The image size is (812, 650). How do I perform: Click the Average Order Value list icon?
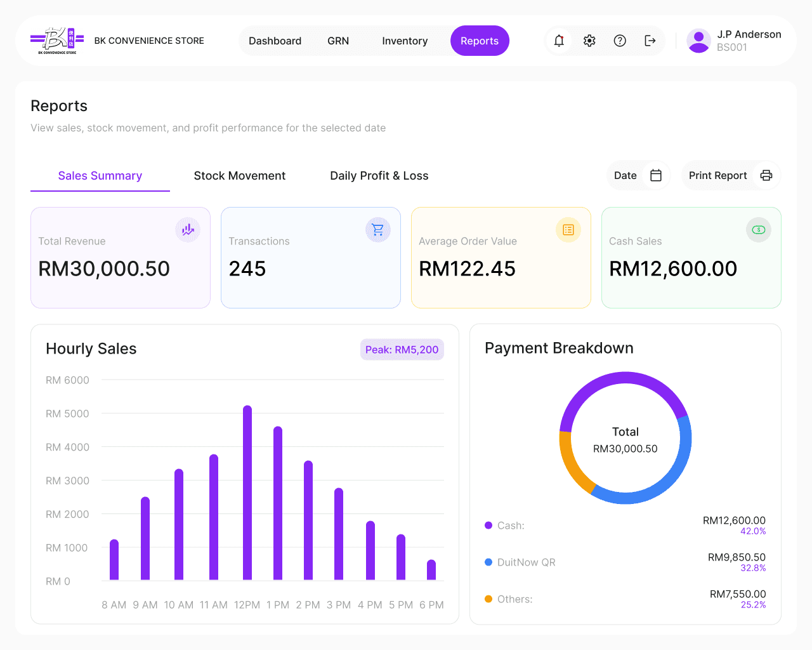568,230
